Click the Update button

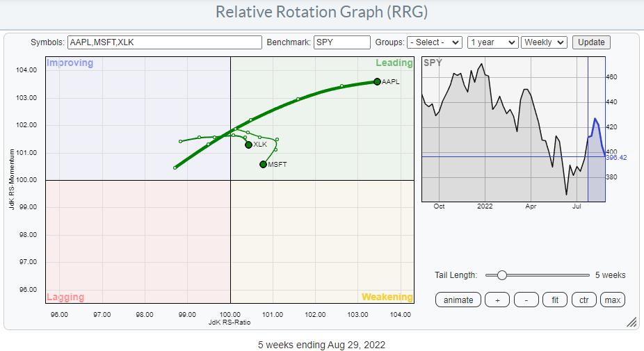point(590,42)
